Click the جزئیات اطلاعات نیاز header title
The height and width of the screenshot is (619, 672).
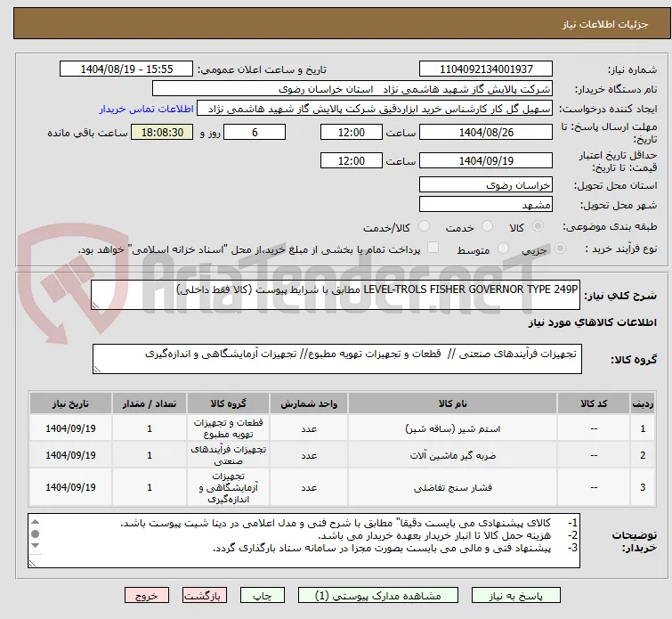click(605, 24)
